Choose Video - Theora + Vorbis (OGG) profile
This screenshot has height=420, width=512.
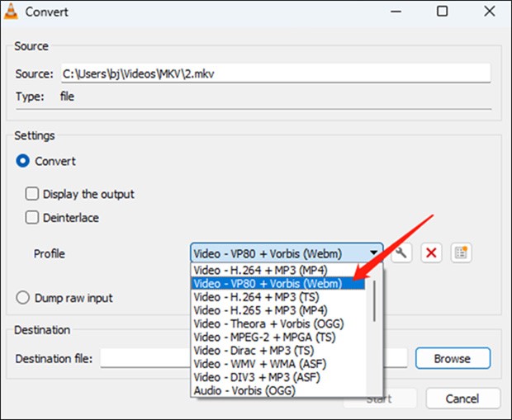tap(277, 323)
